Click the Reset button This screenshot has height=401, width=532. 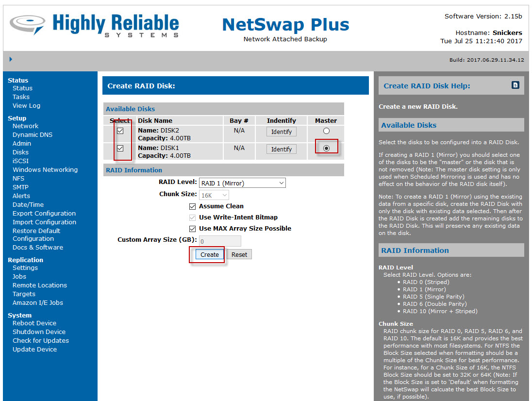tap(239, 254)
